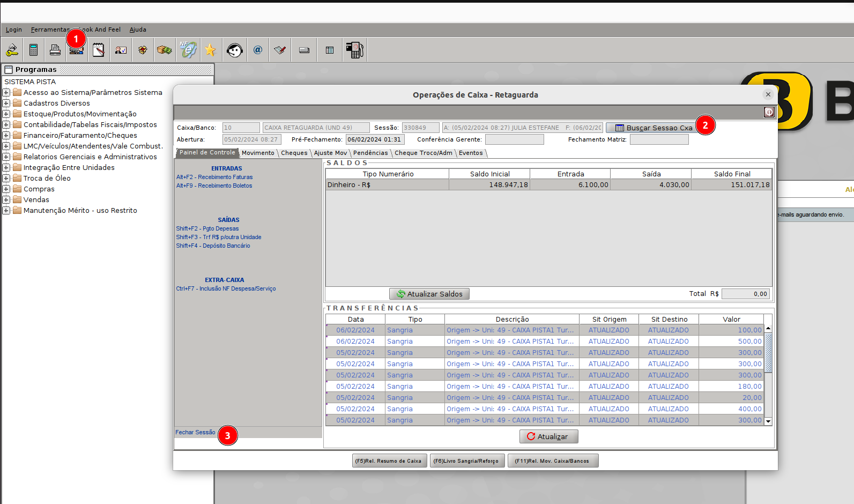Open the Ferramentas menu
The height and width of the screenshot is (504, 854).
(x=50, y=29)
